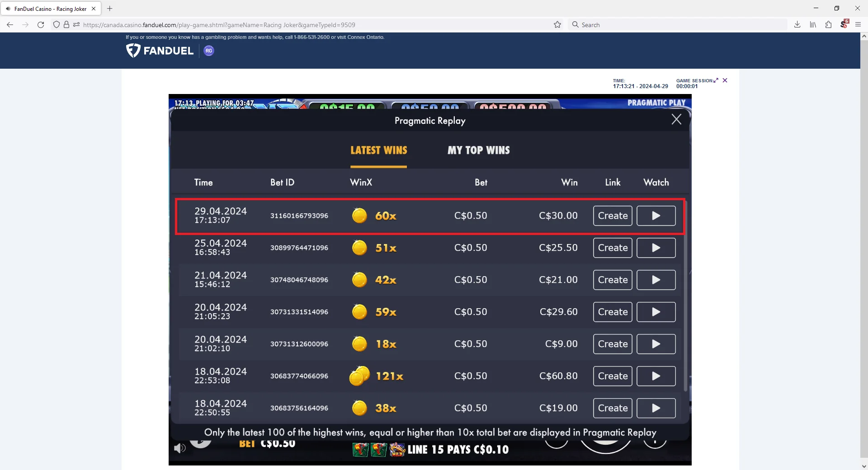Select the FanDuel Casino Racing Joker tab

tap(51, 9)
